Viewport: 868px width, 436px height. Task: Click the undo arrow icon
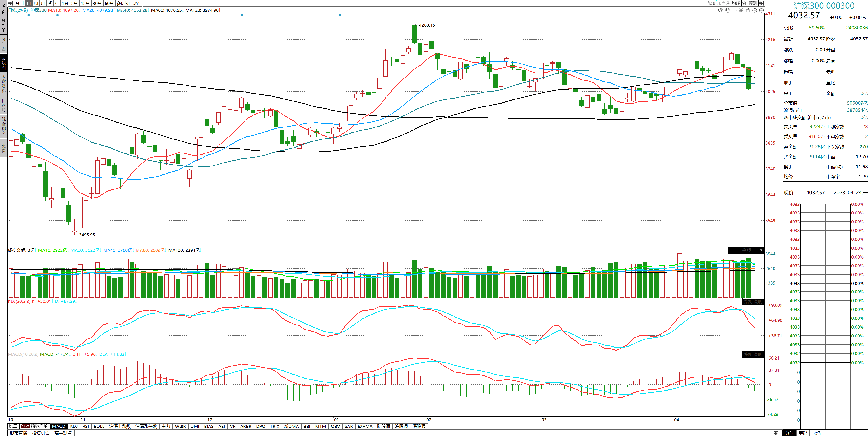click(x=734, y=10)
